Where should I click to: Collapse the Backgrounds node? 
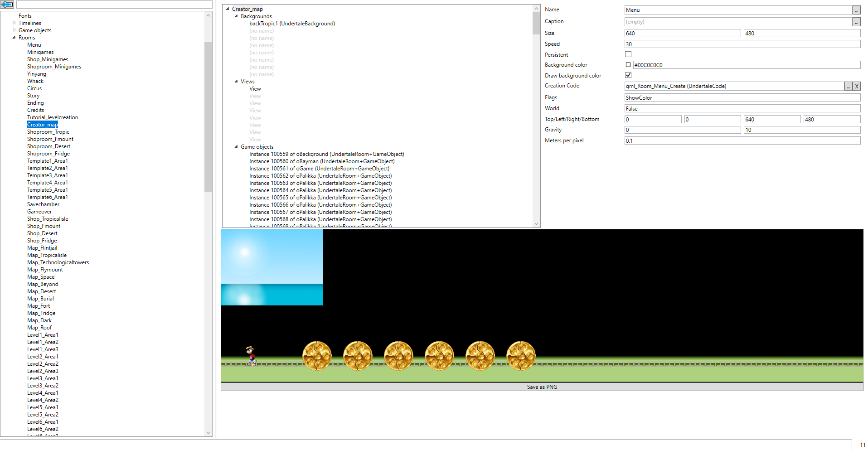click(x=236, y=16)
